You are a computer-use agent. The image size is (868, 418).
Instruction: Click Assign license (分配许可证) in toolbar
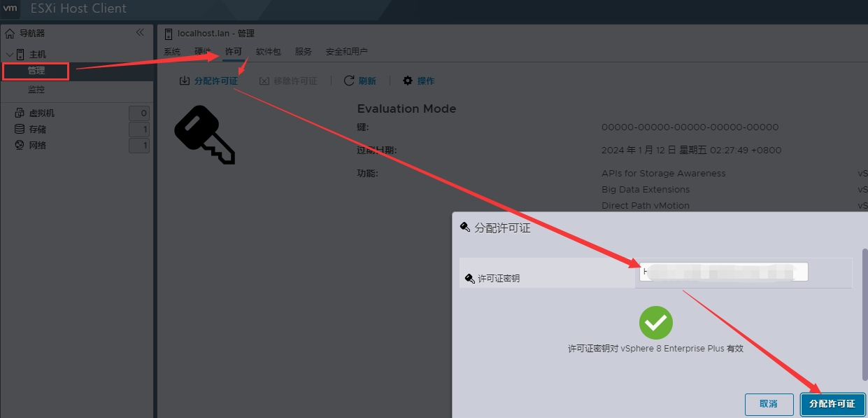[x=208, y=81]
